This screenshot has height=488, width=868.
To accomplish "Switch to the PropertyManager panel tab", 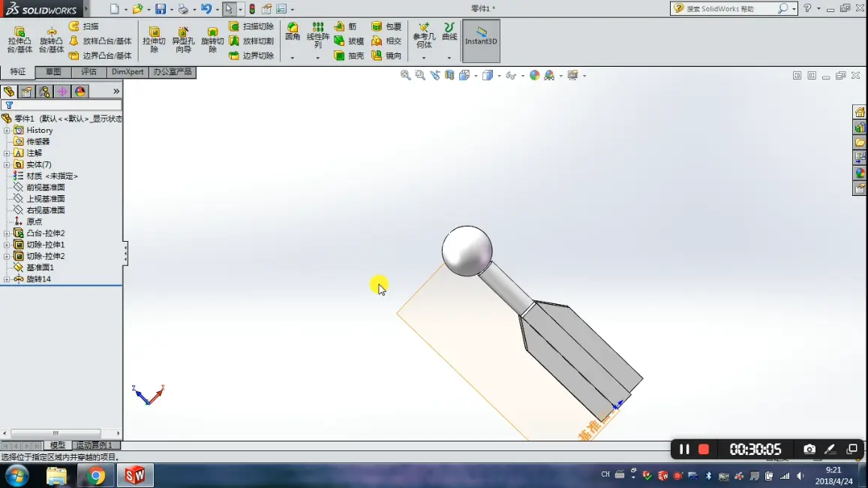I will click(x=26, y=92).
